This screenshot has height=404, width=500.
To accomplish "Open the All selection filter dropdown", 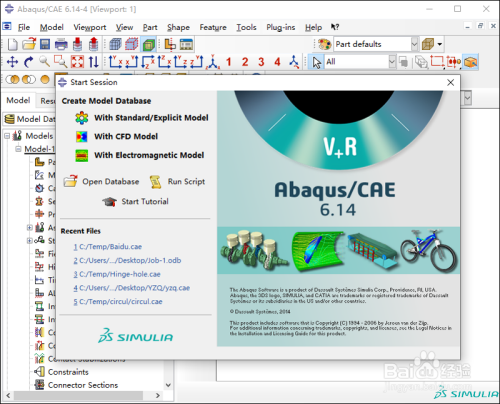I will pyautogui.click(x=392, y=62).
